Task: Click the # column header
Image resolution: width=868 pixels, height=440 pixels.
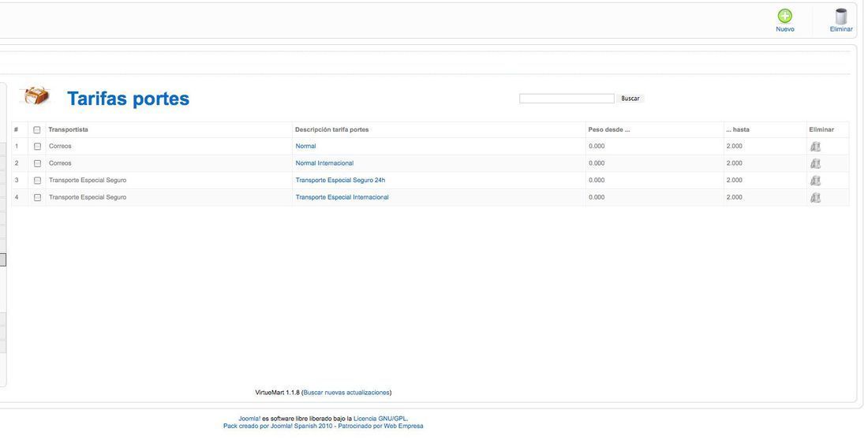Action: tap(16, 129)
